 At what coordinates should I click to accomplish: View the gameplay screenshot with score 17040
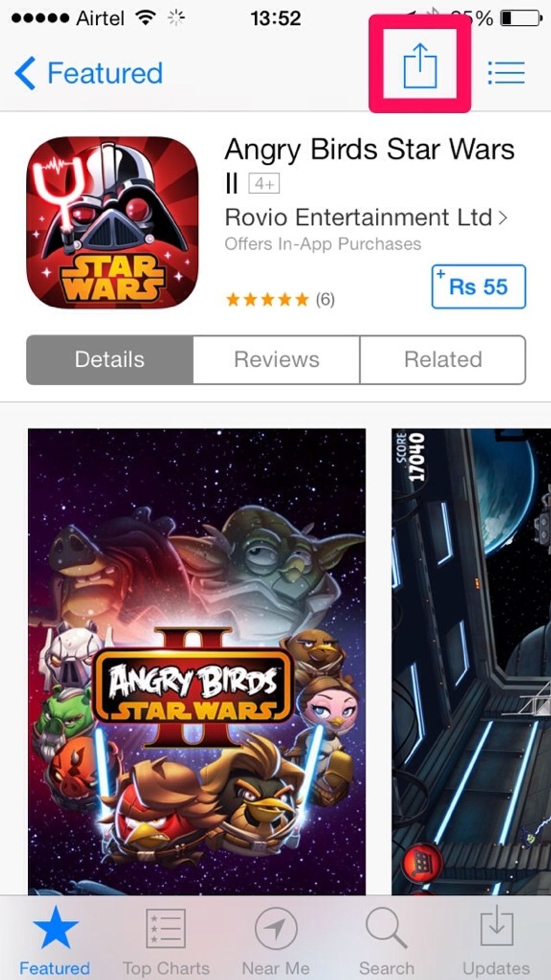(471, 662)
